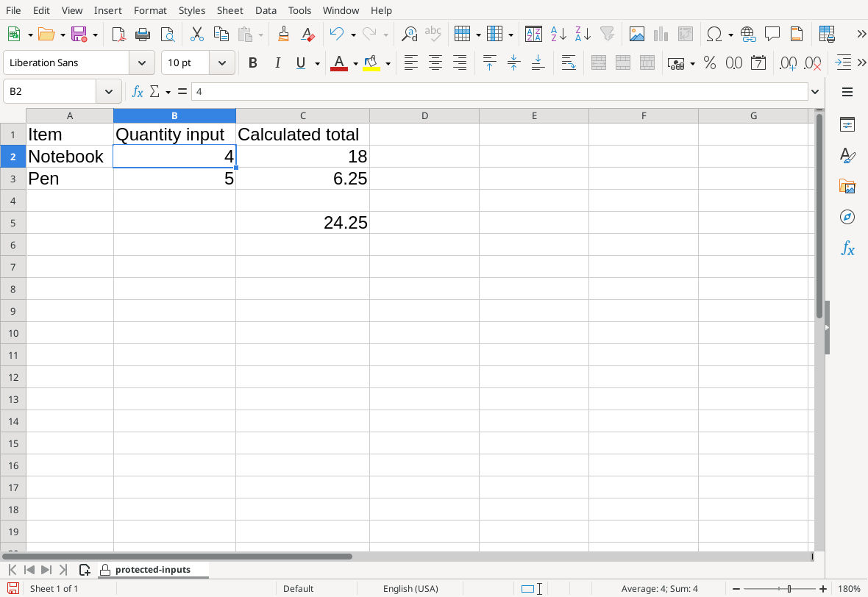Open the Select Function dropdown arrow
The width and height of the screenshot is (868, 597).
pyautogui.click(x=168, y=92)
